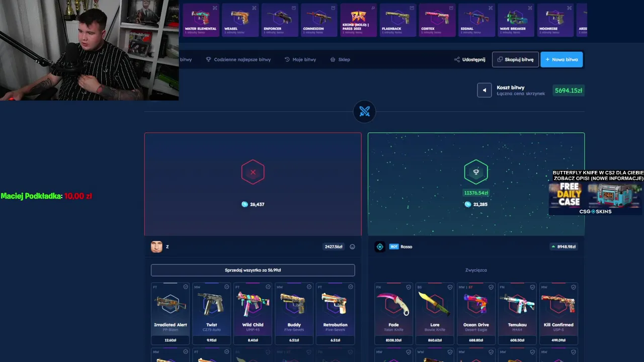The width and height of the screenshot is (644, 362).
Task: Click the green trophy winner hexagon
Action: [476, 172]
